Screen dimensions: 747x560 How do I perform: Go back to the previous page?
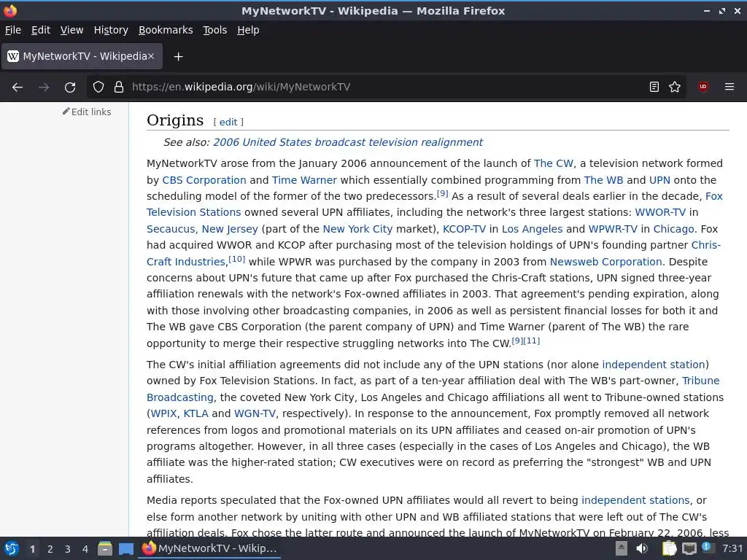tap(18, 87)
